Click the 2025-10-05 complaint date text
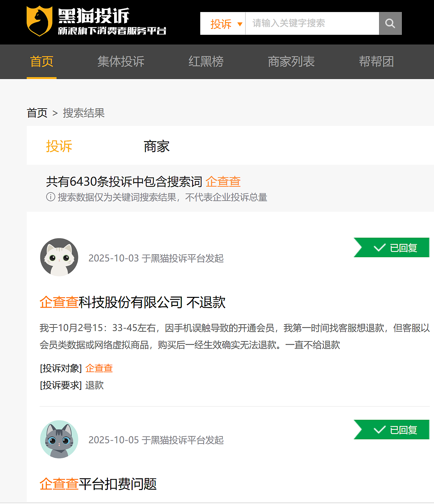Viewport: 434px width, 504px height. [156, 440]
